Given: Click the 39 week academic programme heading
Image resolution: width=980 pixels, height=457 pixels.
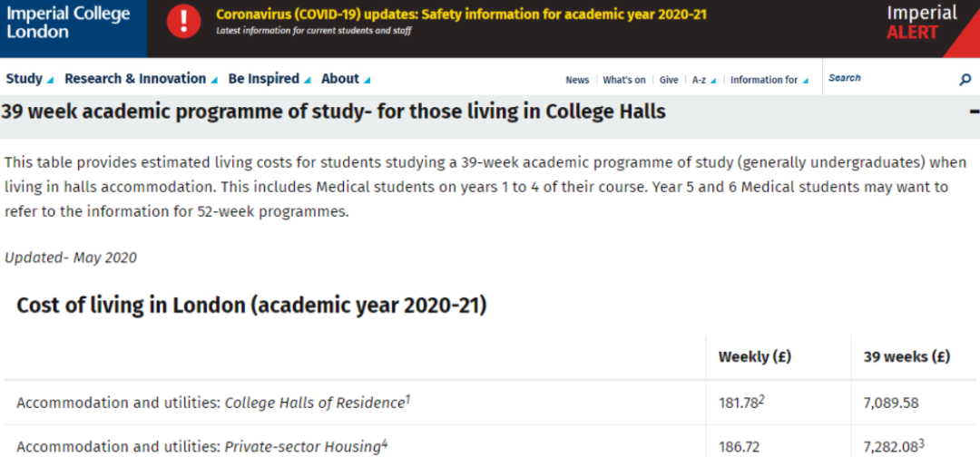Looking at the screenshot, I should [x=334, y=112].
